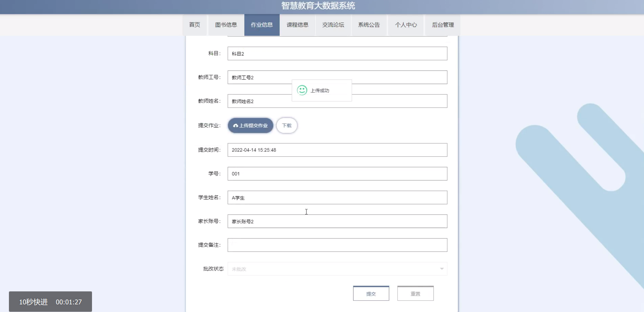This screenshot has height=312, width=644.
Task: Click into the 学生姓名 field
Action: pos(337,197)
